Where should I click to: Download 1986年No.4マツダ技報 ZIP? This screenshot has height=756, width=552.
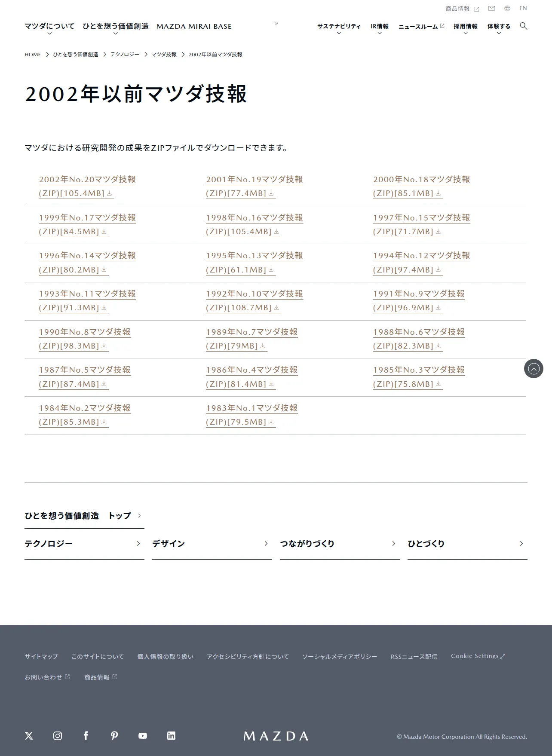point(252,377)
